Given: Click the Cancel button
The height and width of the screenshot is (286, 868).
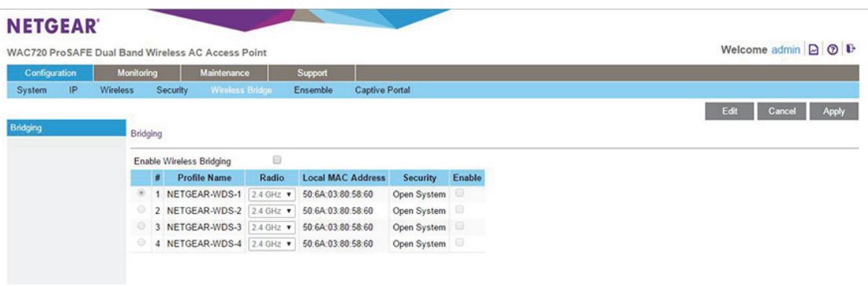Looking at the screenshot, I should point(782,111).
